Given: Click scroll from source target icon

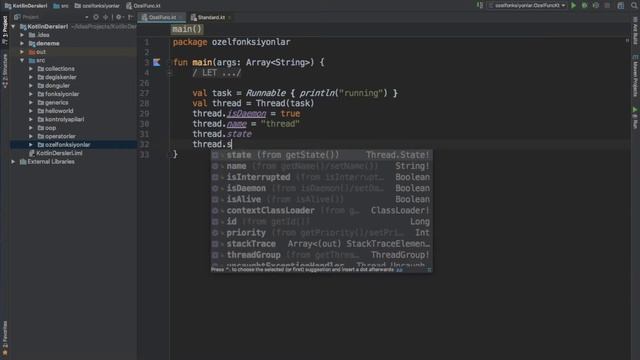Looking at the screenshot, I should coord(96,17).
